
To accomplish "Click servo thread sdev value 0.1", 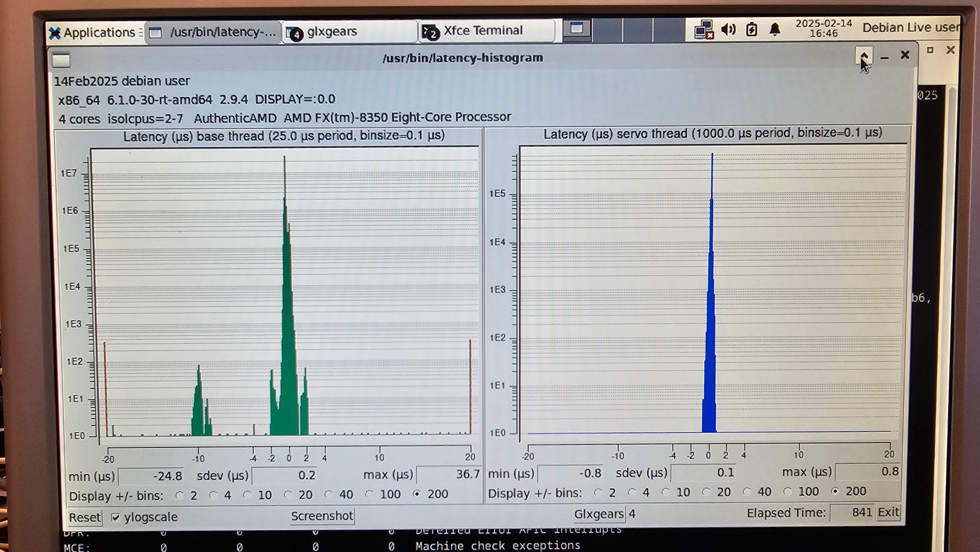I will click(703, 472).
